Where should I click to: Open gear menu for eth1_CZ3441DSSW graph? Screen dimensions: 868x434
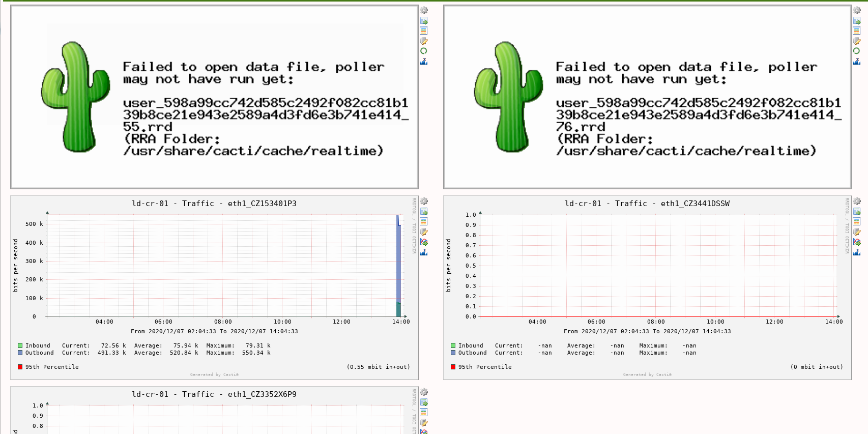pos(857,201)
